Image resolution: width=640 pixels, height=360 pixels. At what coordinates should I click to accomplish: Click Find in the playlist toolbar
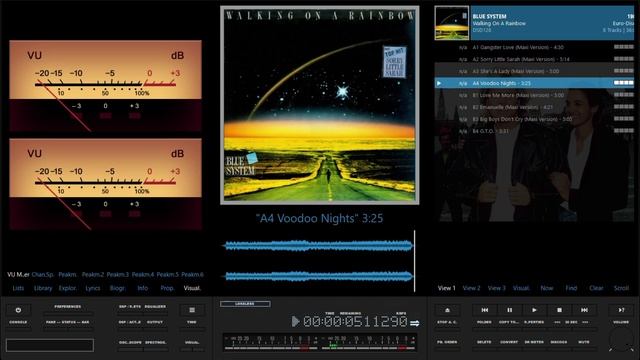571,288
